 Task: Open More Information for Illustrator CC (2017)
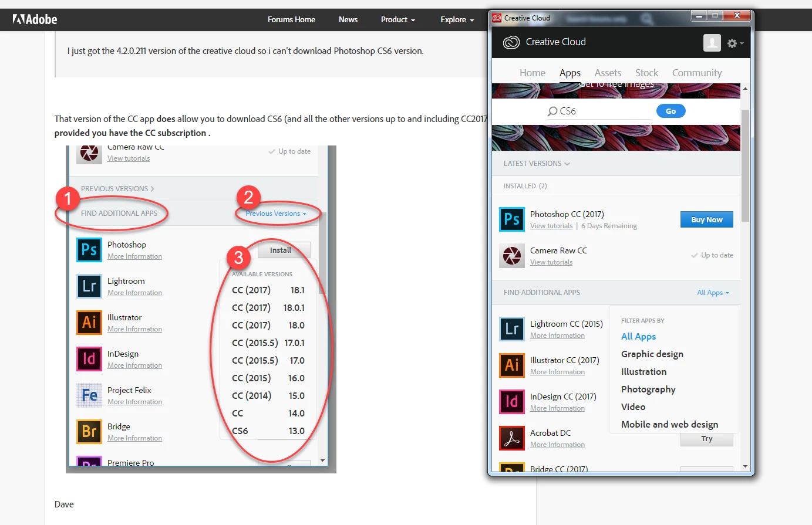point(557,372)
